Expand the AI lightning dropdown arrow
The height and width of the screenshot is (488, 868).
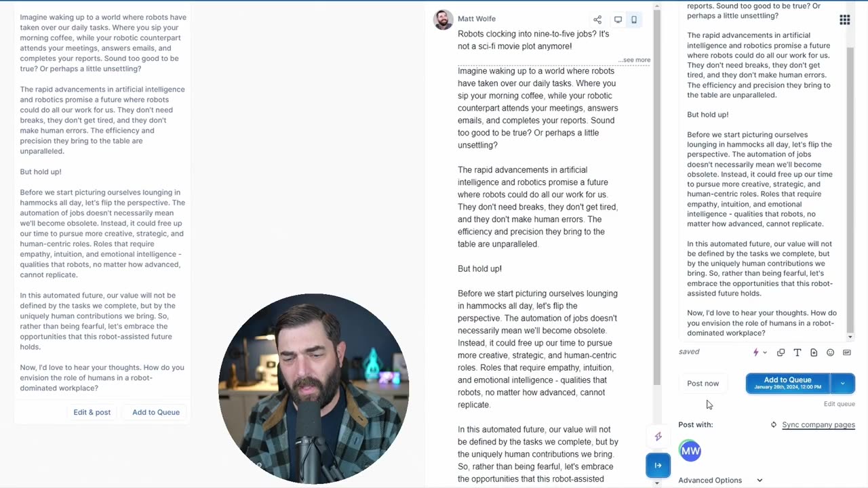(x=765, y=352)
